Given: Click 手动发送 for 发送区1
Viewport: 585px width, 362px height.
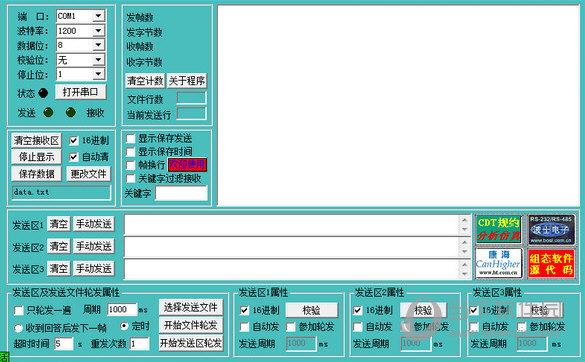Looking at the screenshot, I should pos(94,224).
